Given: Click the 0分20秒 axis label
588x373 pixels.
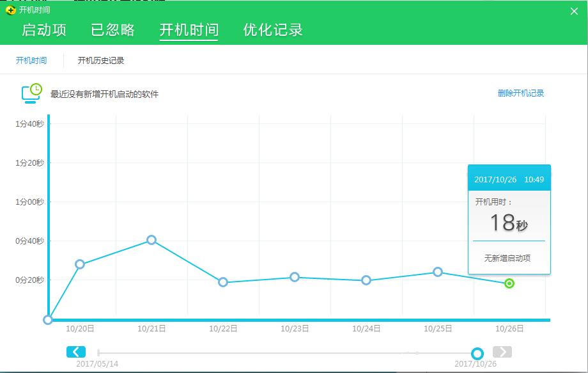Looking at the screenshot, I should pos(29,280).
